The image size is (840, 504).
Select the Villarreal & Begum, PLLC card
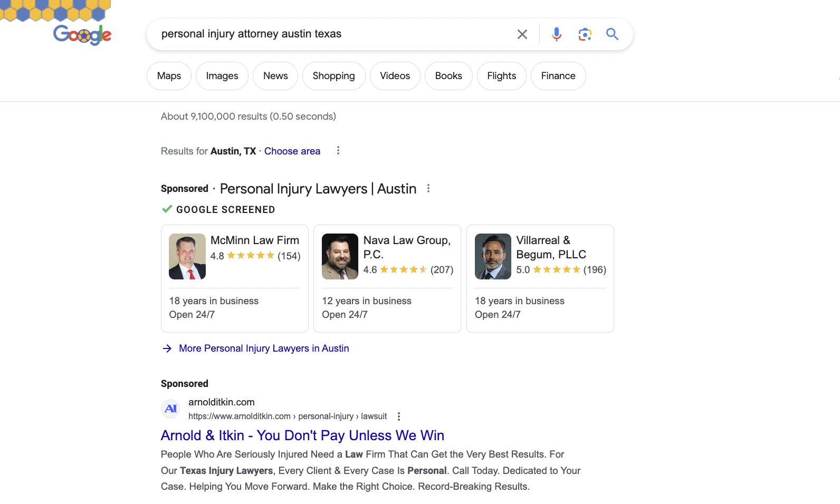[x=540, y=278]
